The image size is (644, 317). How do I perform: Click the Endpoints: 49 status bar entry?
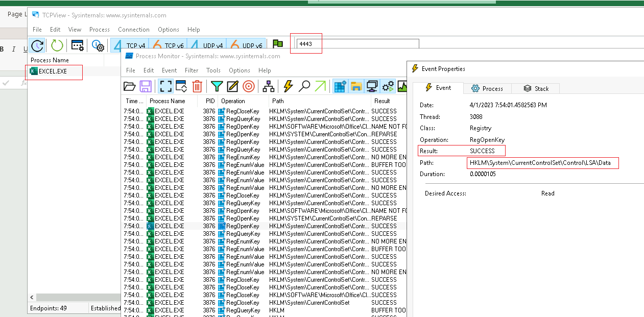point(49,308)
